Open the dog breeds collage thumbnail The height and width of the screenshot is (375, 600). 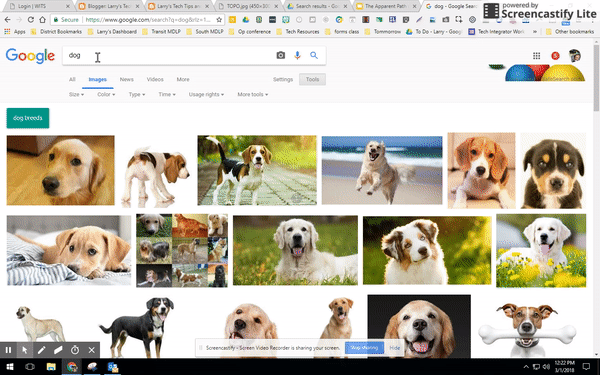point(182,250)
